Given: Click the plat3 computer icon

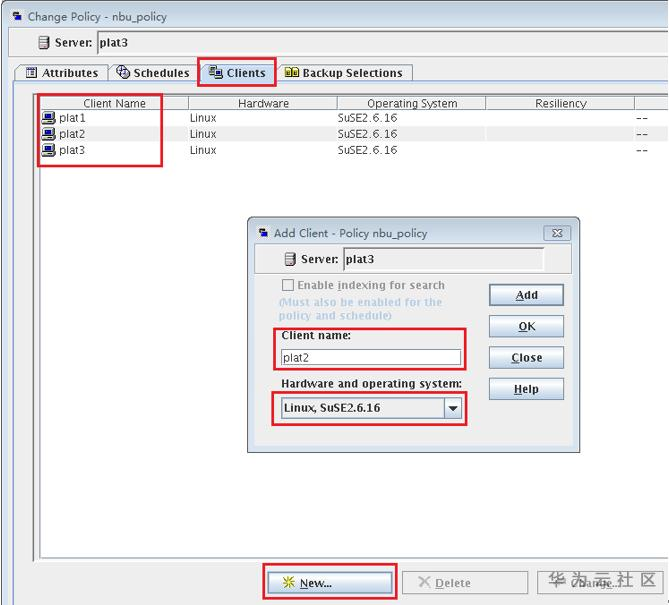Looking at the screenshot, I should (x=48, y=150).
